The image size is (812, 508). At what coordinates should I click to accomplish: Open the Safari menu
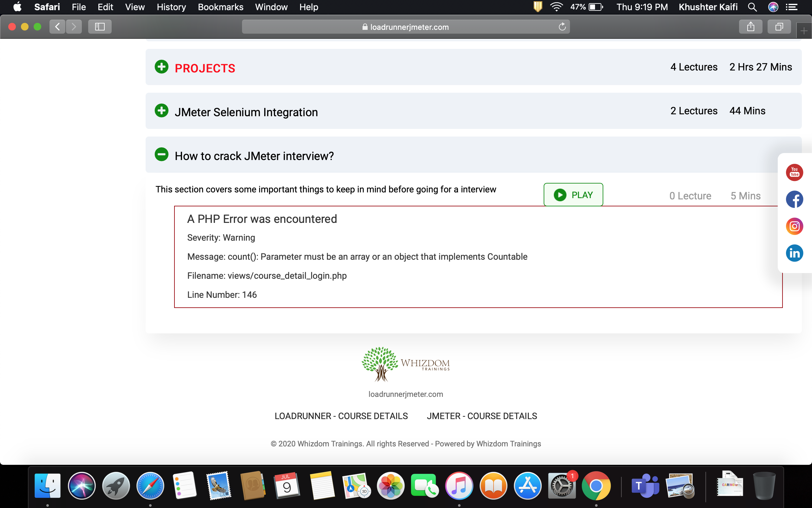47,7
